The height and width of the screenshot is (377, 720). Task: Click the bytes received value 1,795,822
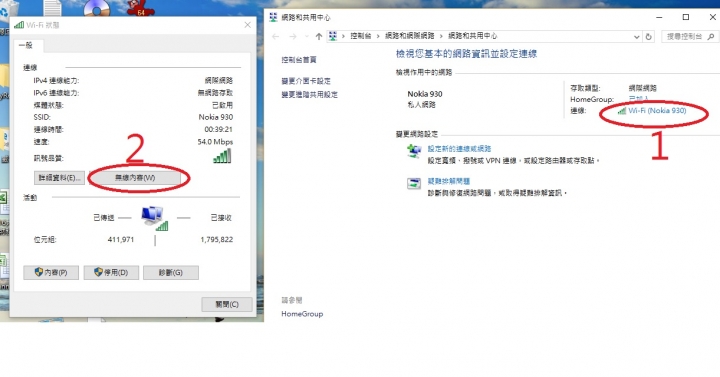click(217, 239)
